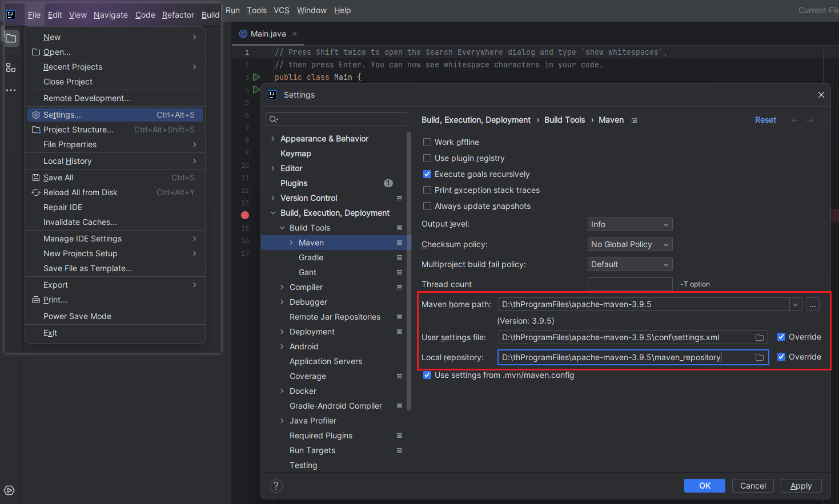Close the Main.java editor tab
The height and width of the screenshot is (504, 839).
[295, 34]
